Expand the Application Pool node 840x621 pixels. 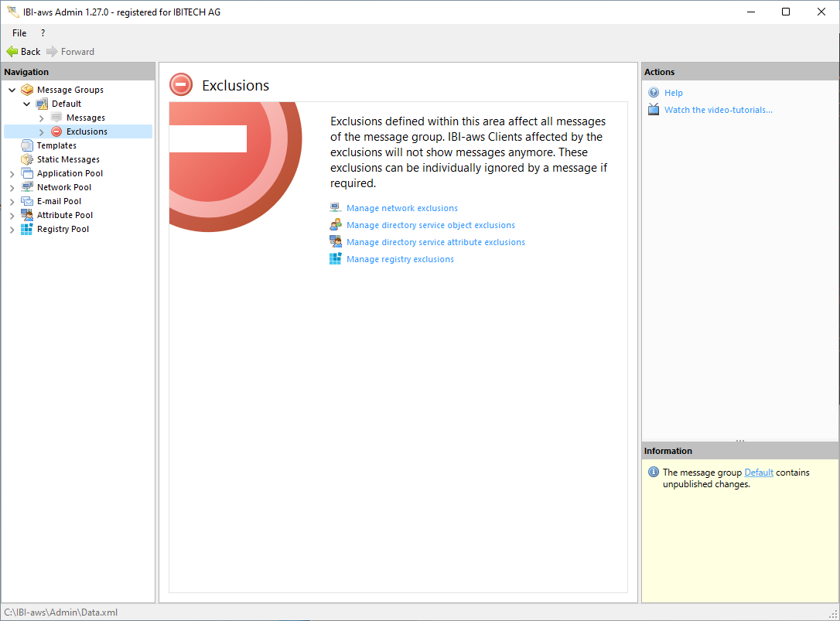12,173
